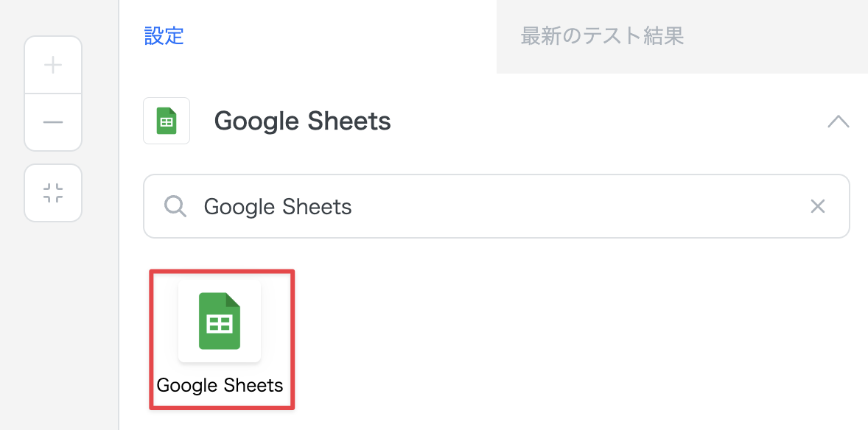Click empty space right of 最新のテスト結果 label
Viewport: 868px width, 430px height.
774,36
